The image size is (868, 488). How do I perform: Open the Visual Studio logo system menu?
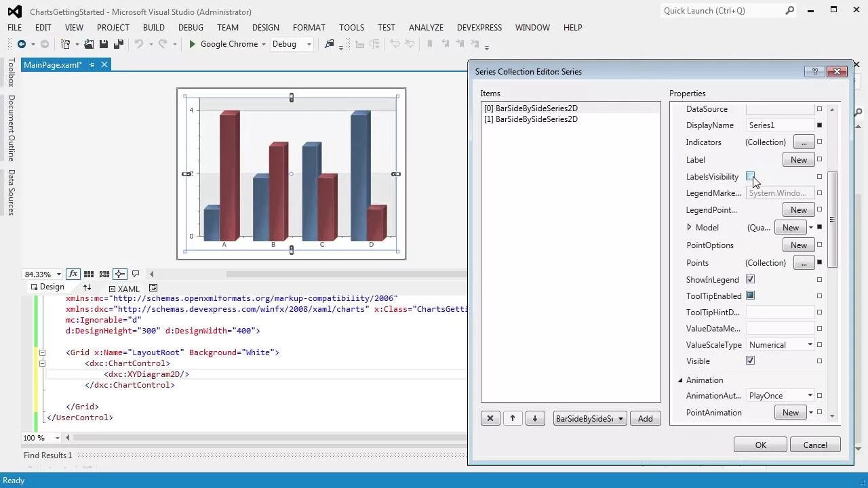click(14, 12)
